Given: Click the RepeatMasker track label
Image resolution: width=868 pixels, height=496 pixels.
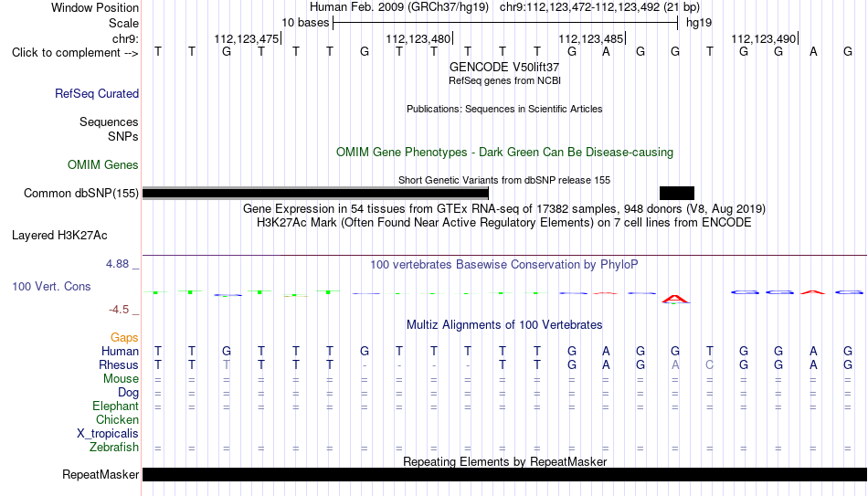Looking at the screenshot, I should (101, 474).
